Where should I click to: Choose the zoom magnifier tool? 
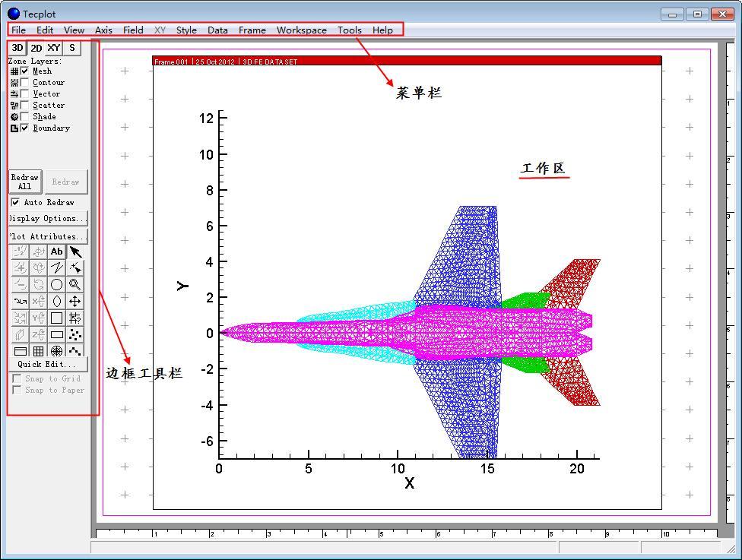pyautogui.click(x=75, y=284)
